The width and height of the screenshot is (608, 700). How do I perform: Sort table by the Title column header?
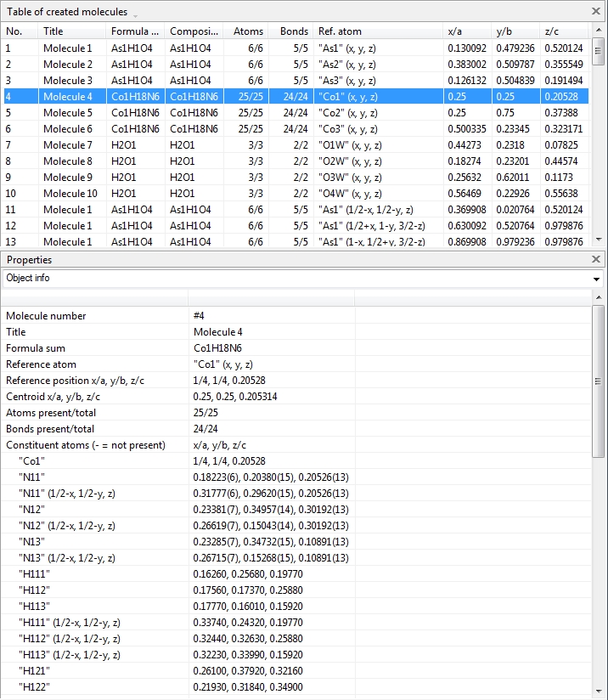tap(72, 31)
